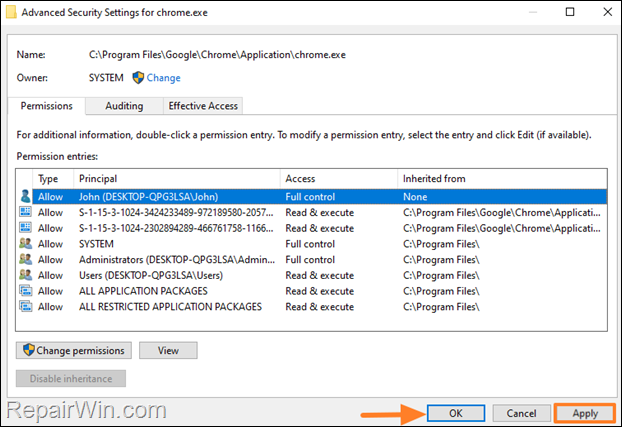Switch to the Permissions tab

pos(46,106)
